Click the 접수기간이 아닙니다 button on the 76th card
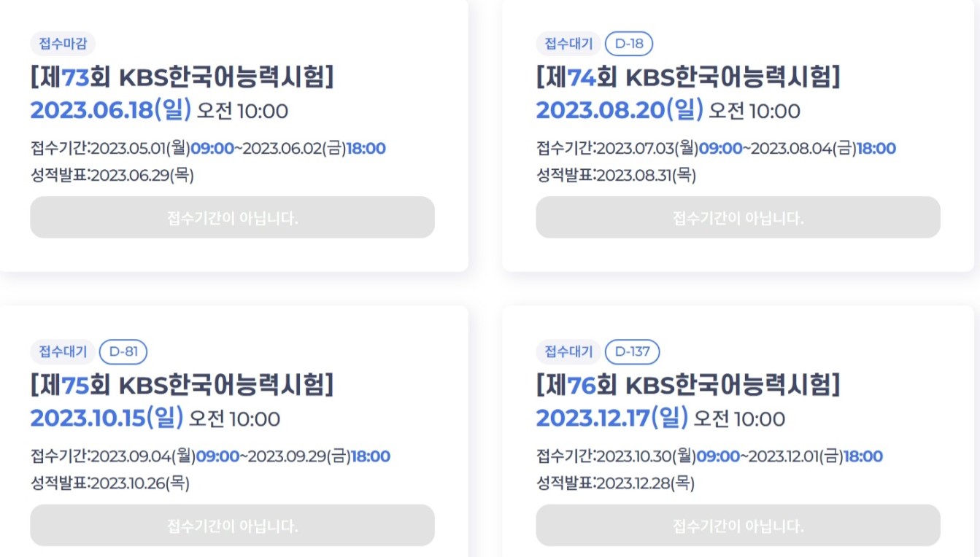 pos(738,525)
